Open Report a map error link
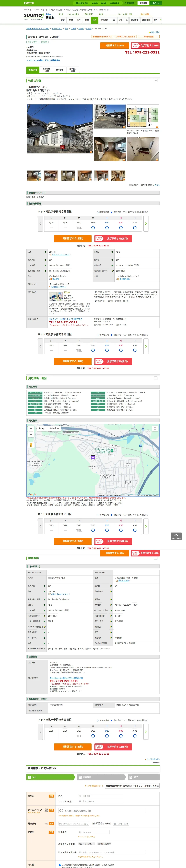 click(x=152, y=495)
